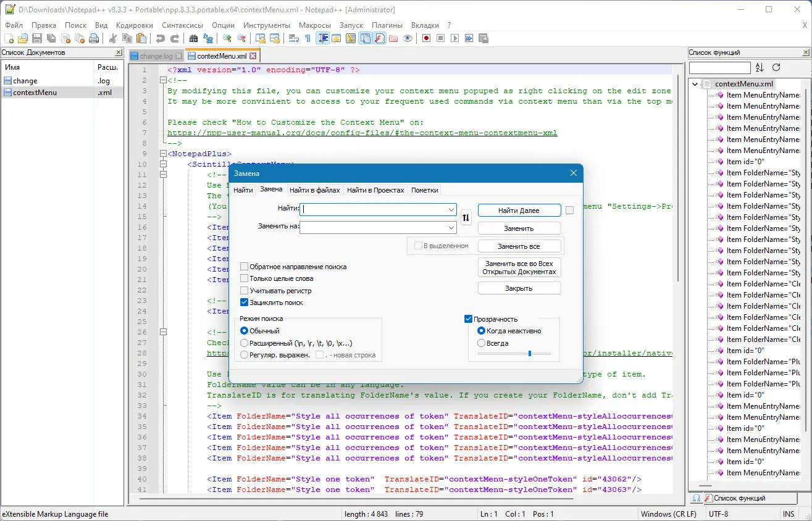Image resolution: width=812 pixels, height=521 pixels.
Task: Toggle show all characters pilcrow icon
Action: point(308,38)
